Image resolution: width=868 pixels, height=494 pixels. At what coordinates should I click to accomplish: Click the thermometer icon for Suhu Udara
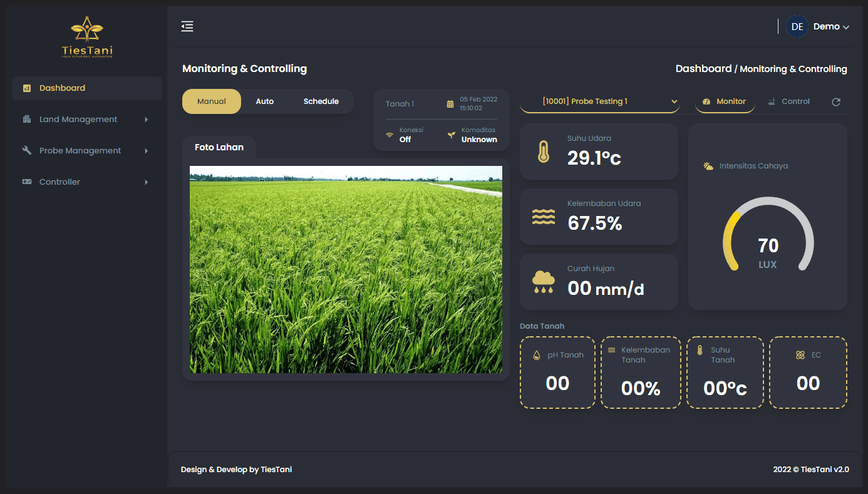click(543, 152)
